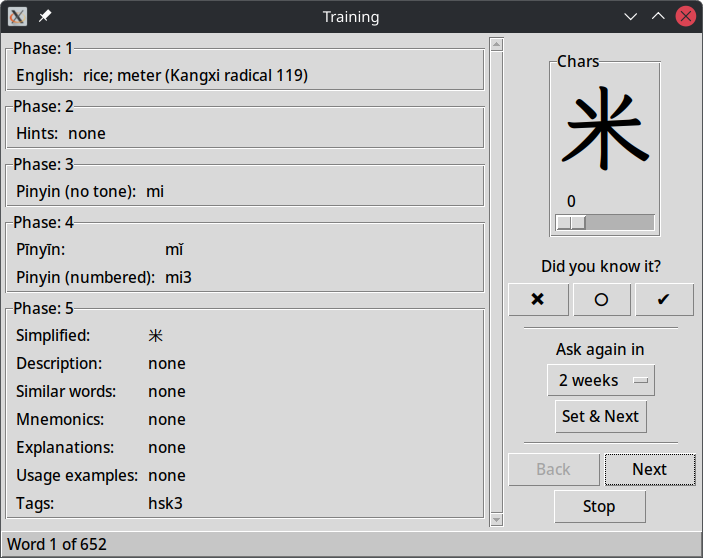
Task: Click the vertical scrollbar track
Action: coord(496,282)
